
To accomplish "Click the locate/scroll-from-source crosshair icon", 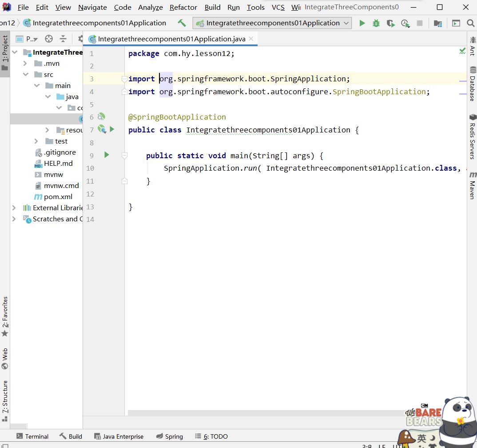I will (49, 39).
